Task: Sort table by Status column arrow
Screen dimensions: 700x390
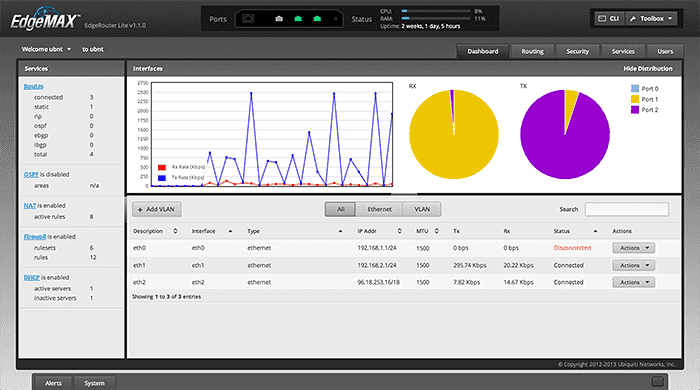Action: click(595, 231)
